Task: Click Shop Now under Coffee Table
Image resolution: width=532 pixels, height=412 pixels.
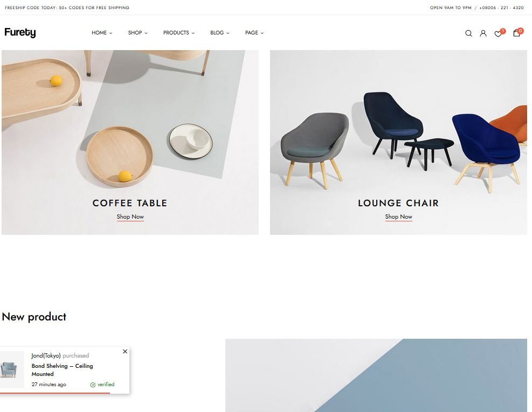Action: 130,217
